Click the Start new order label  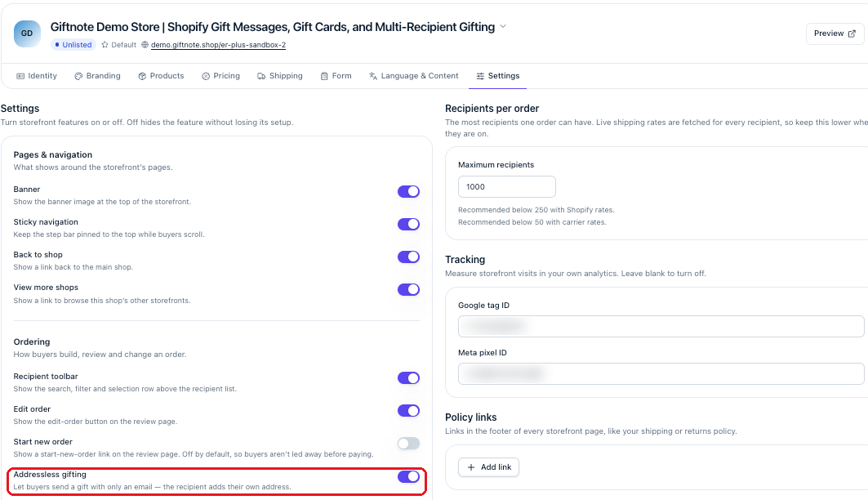pos(42,442)
